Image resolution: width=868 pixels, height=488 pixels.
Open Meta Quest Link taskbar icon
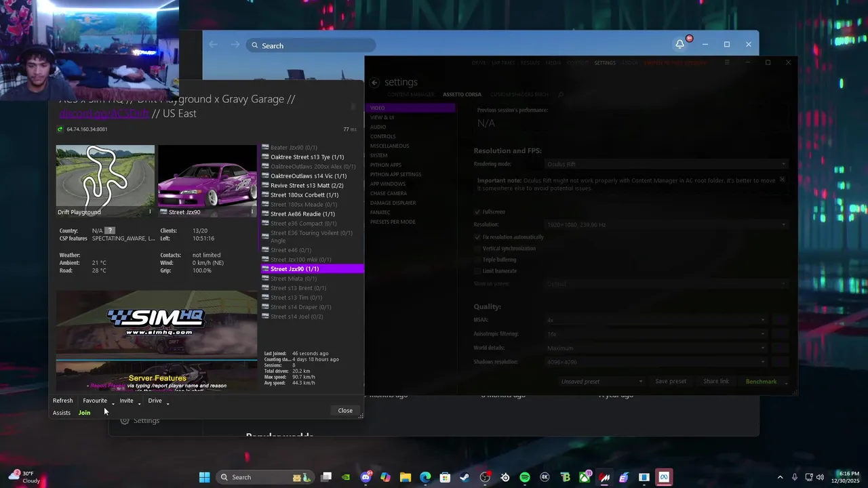(664, 477)
